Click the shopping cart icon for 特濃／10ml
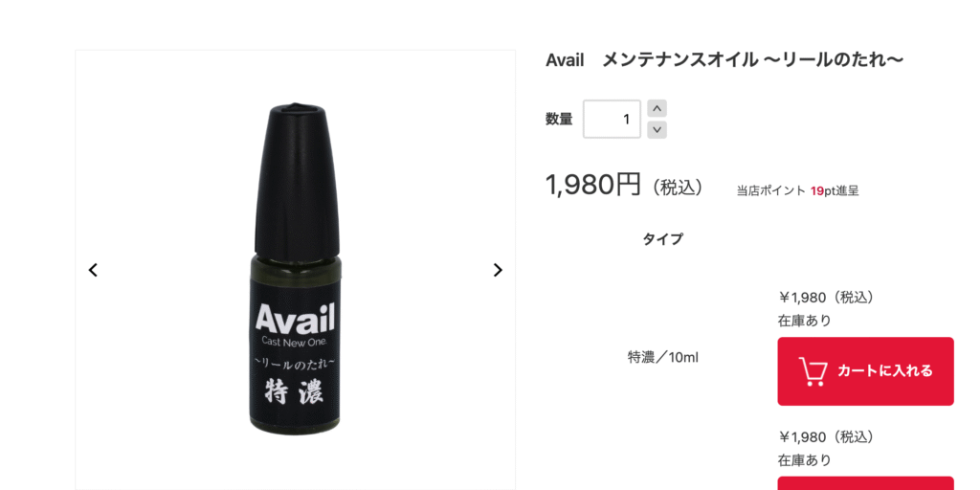This screenshot has height=490, width=980. point(813,371)
